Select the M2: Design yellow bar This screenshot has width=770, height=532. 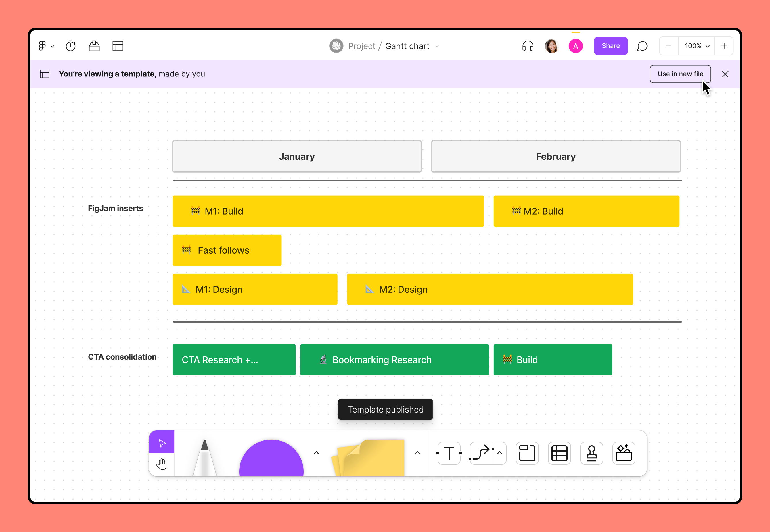489,289
